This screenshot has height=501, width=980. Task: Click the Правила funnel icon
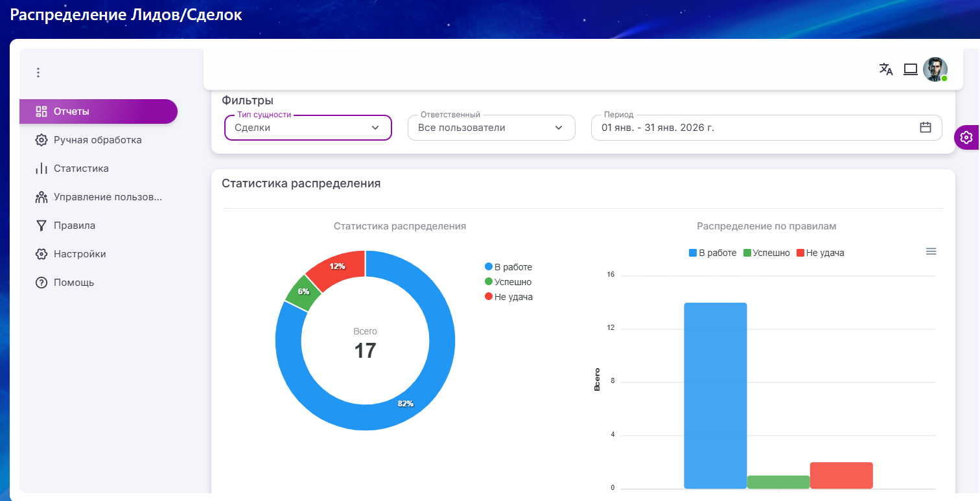click(41, 226)
